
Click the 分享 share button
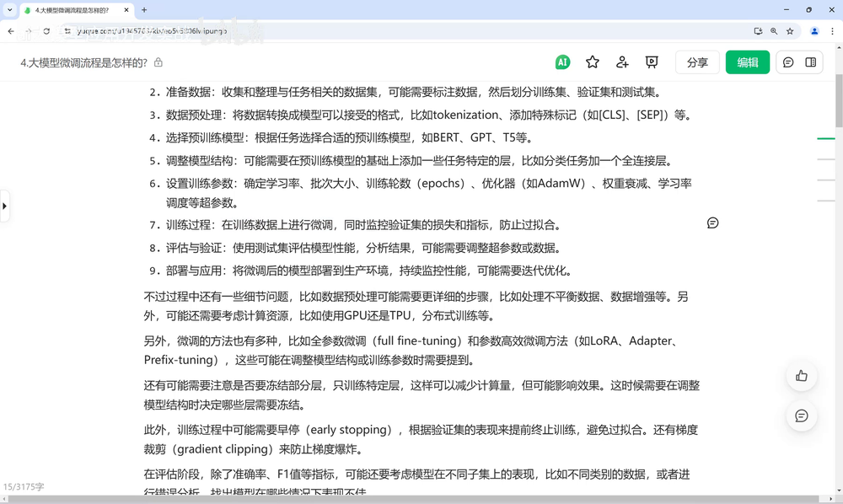click(697, 62)
